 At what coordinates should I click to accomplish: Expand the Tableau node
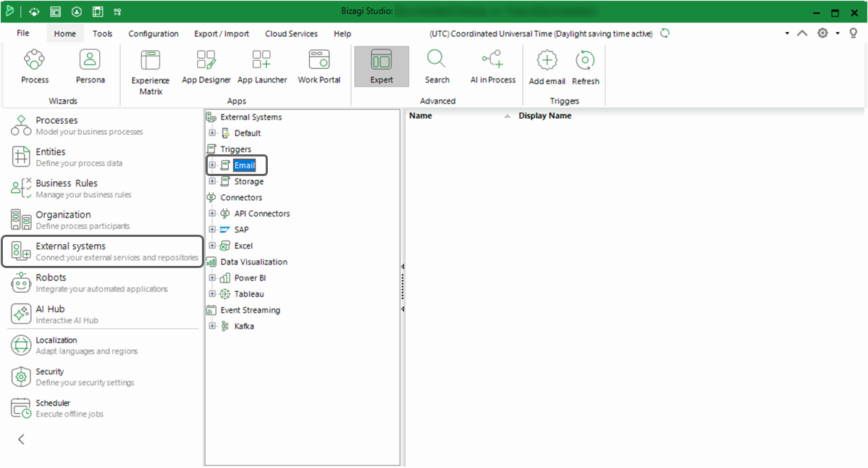212,293
